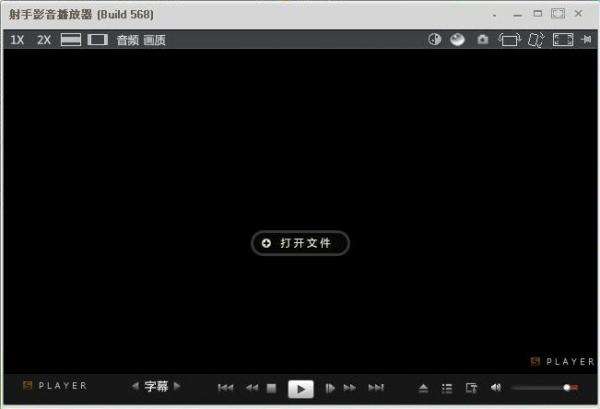Click the windowed fullscreen title bar button
Viewport: 600px width, 409px height.
point(558,14)
